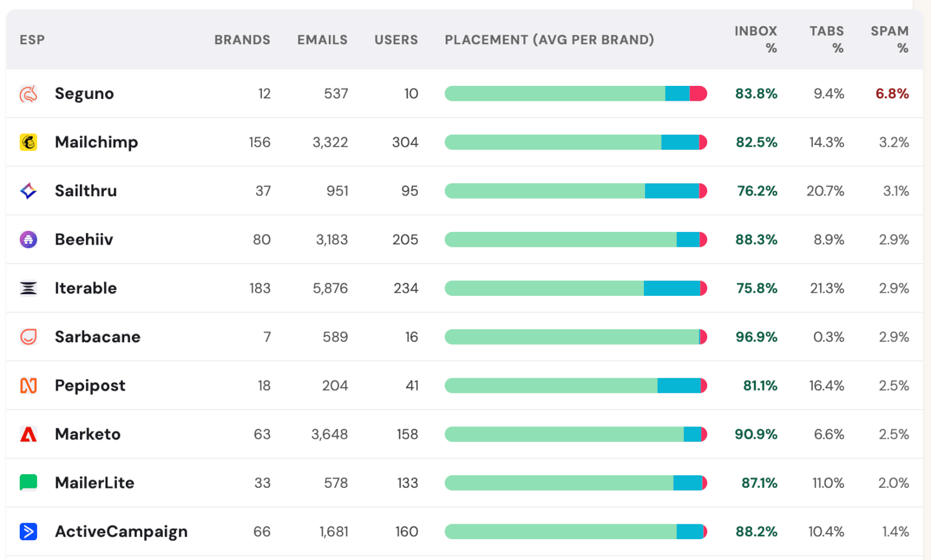Click ActiveCampaign's 88.2% inbox value
The image size is (931, 560).
[x=756, y=531]
